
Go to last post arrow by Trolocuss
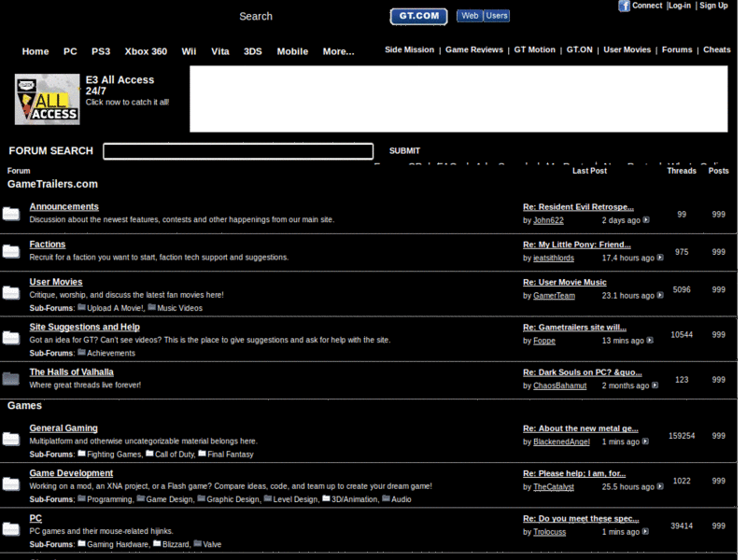point(645,531)
